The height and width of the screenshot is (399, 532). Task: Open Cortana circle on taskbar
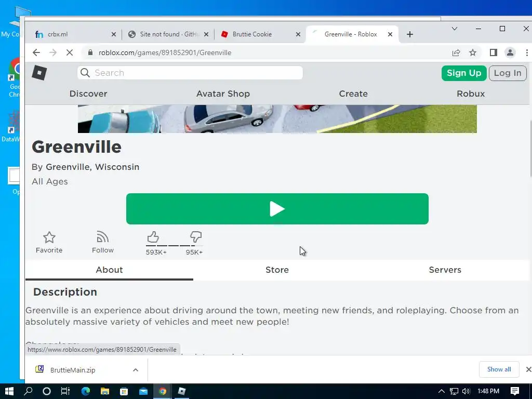point(46,391)
